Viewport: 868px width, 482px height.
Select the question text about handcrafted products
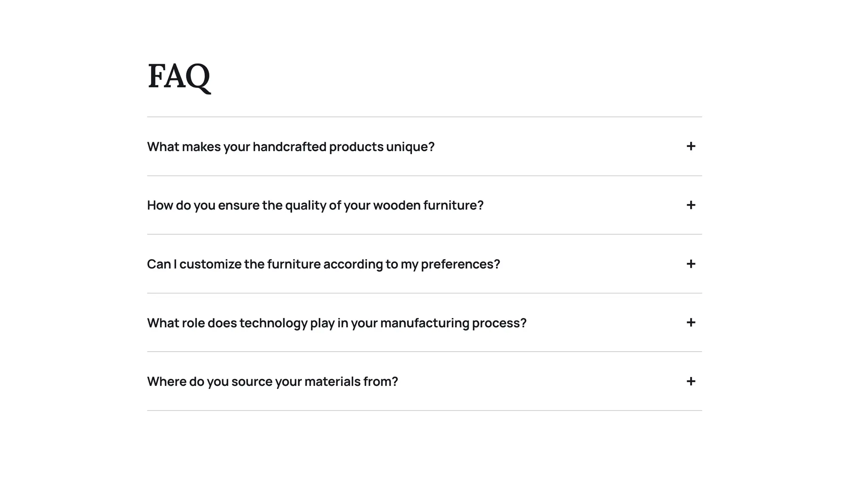[x=291, y=146]
